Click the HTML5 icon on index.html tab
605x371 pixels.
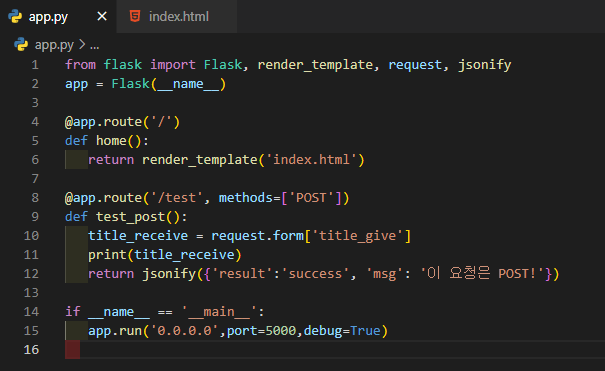135,17
